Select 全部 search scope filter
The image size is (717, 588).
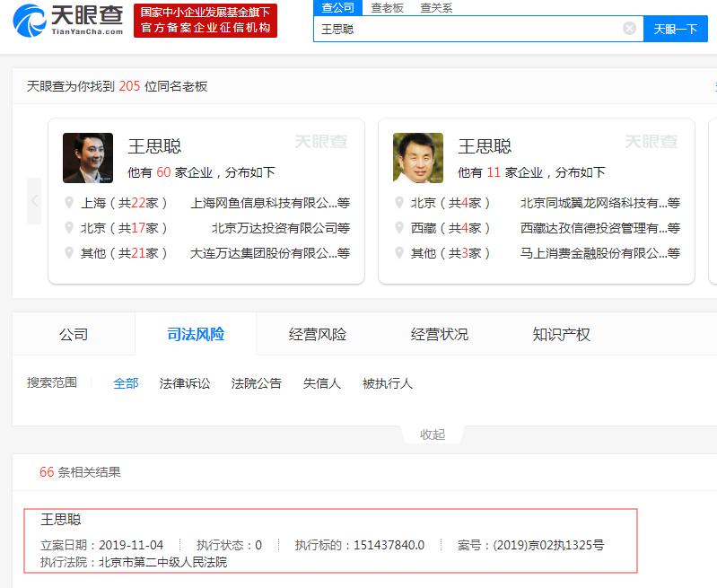click(126, 383)
